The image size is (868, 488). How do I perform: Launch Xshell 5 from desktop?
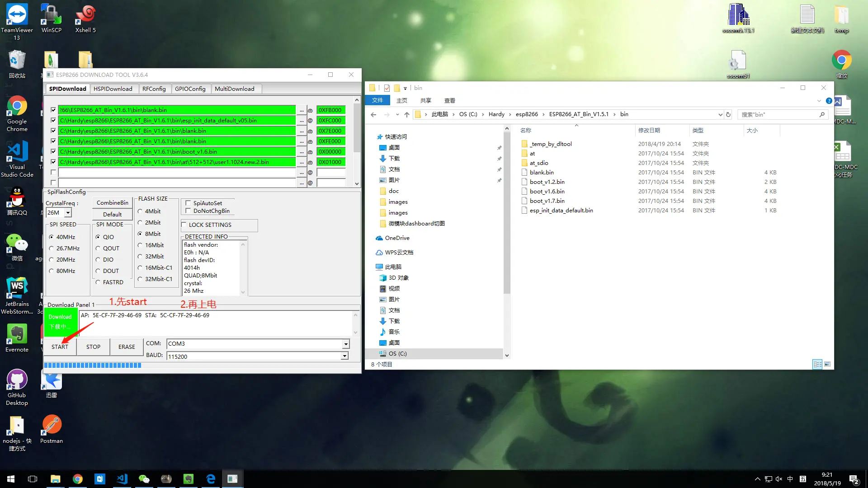(85, 18)
